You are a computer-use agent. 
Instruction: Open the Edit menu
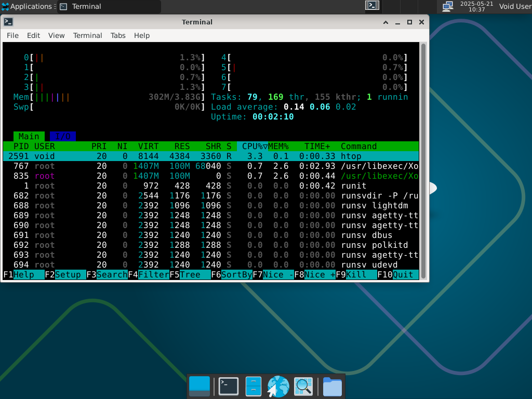[33, 36]
